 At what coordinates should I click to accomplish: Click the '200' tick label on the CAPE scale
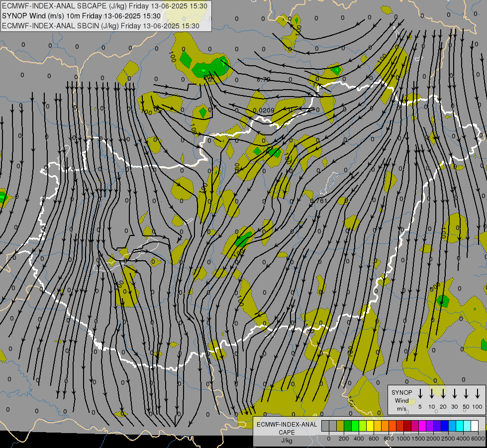tap(344, 439)
